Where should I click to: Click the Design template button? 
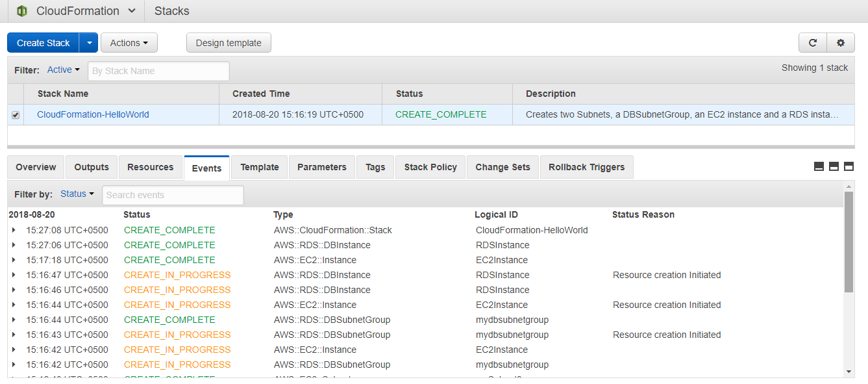pos(229,42)
